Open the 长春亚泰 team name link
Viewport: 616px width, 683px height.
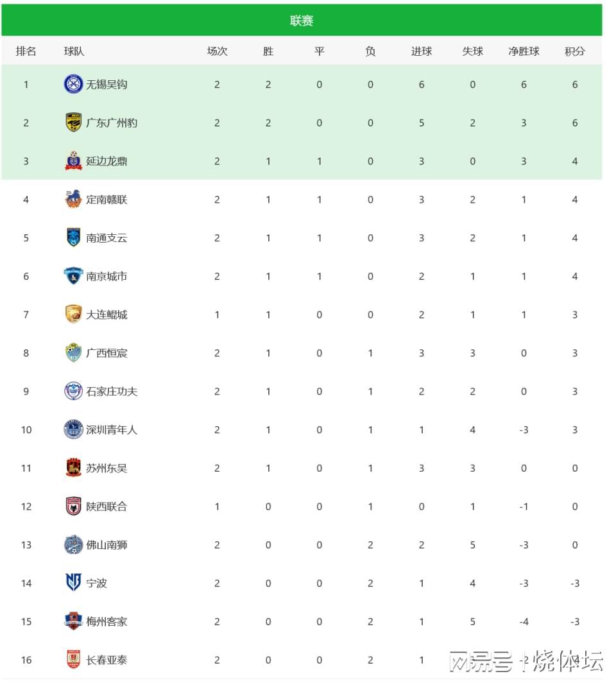(x=107, y=660)
